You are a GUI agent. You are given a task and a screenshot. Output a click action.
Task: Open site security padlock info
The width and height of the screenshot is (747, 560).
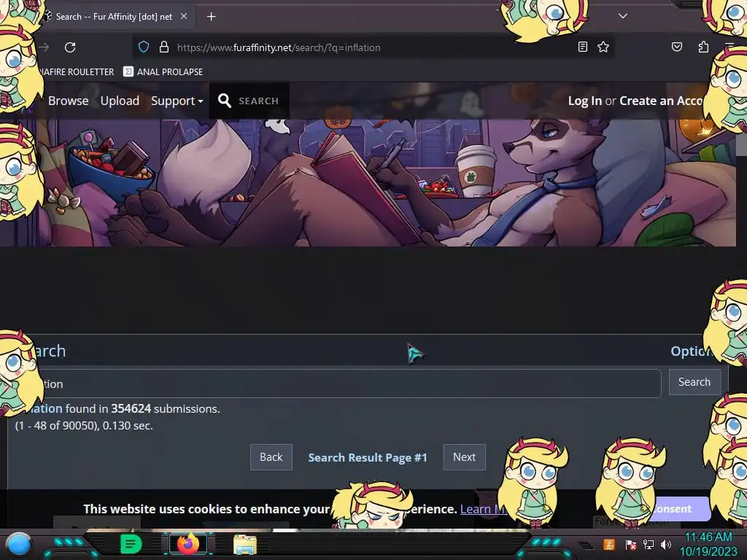(164, 47)
